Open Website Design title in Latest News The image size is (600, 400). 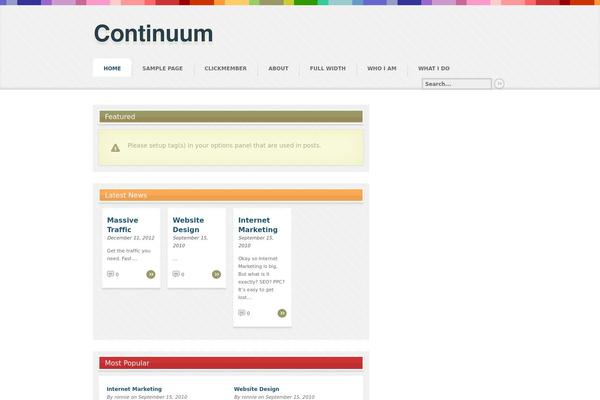pos(188,225)
